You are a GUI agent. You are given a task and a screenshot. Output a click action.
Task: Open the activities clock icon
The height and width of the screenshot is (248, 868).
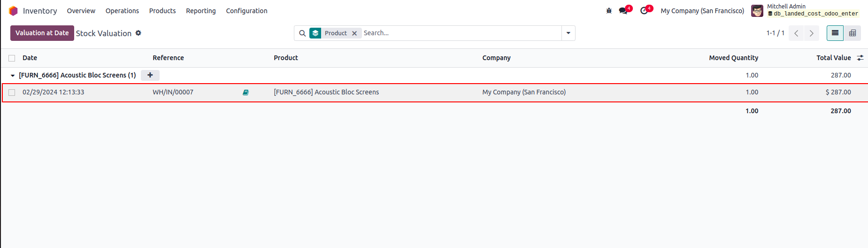644,11
